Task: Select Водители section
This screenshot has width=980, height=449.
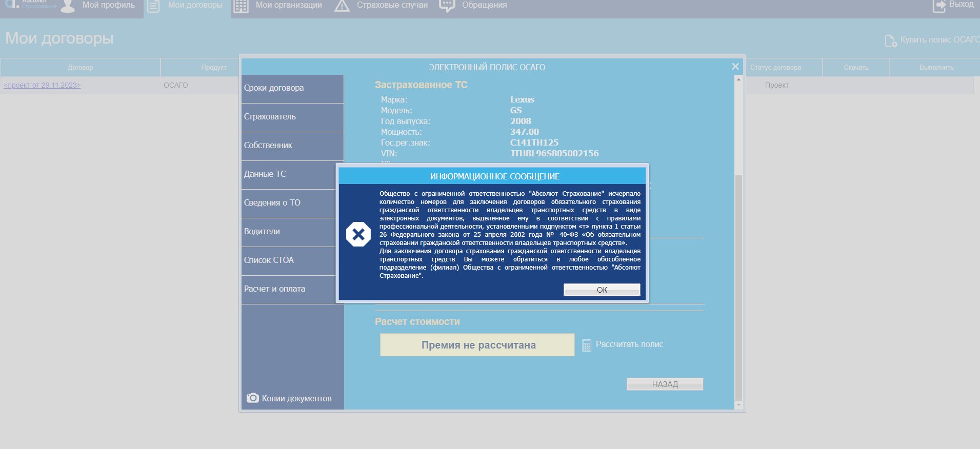Action: coord(289,232)
